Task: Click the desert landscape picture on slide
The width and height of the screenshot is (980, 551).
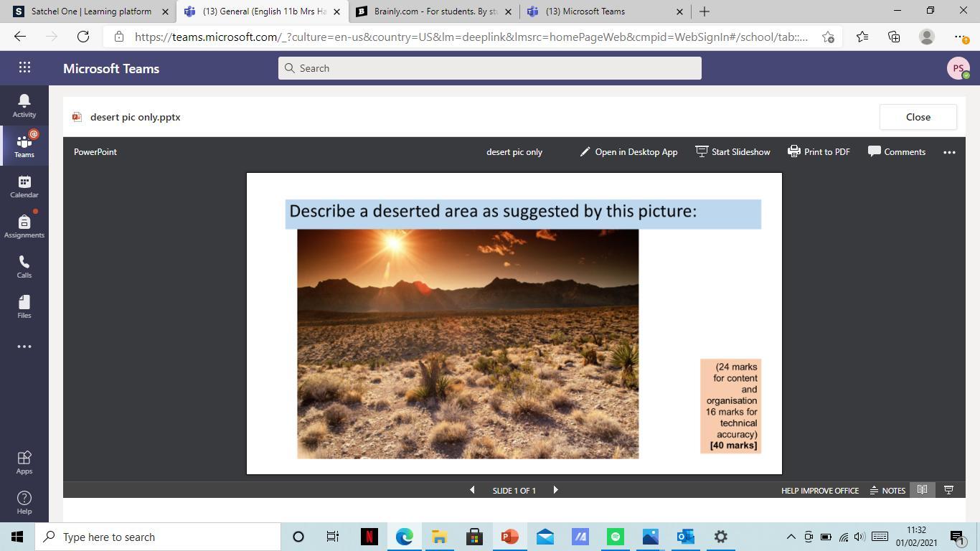Action: pyautogui.click(x=468, y=344)
